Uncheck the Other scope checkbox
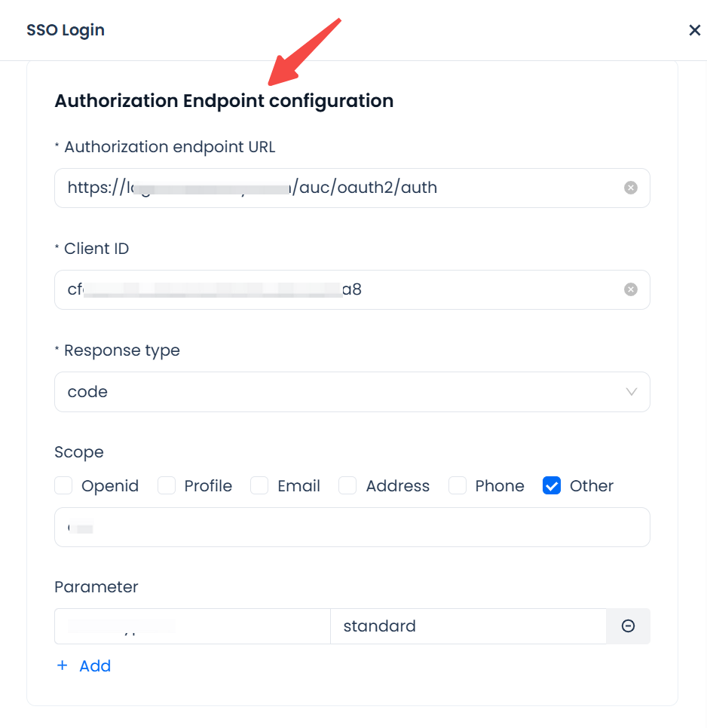Viewport: 707px width, 728px height. 552,486
